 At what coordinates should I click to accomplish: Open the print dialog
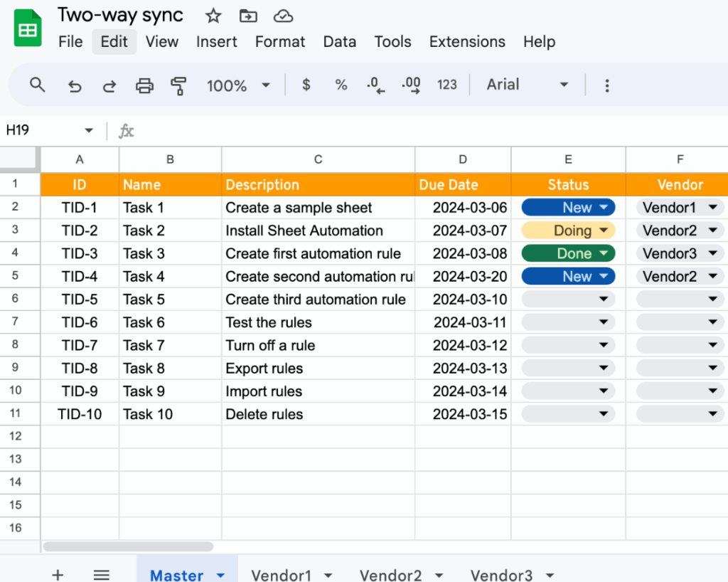coord(145,85)
